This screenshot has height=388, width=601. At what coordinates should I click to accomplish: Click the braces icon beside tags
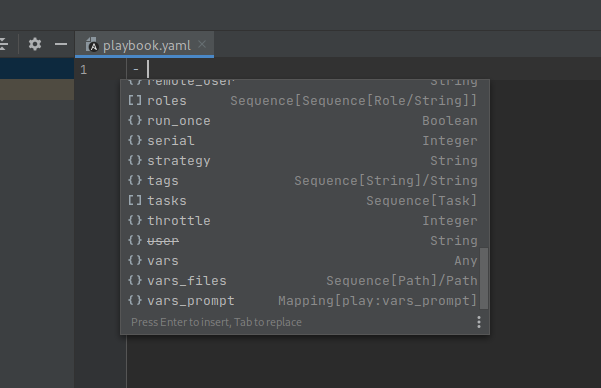click(135, 180)
